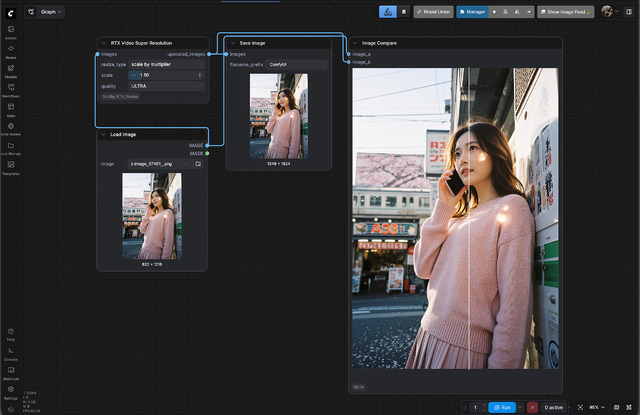Open the Console panel icon
The width and height of the screenshot is (640, 415).
tap(11, 353)
